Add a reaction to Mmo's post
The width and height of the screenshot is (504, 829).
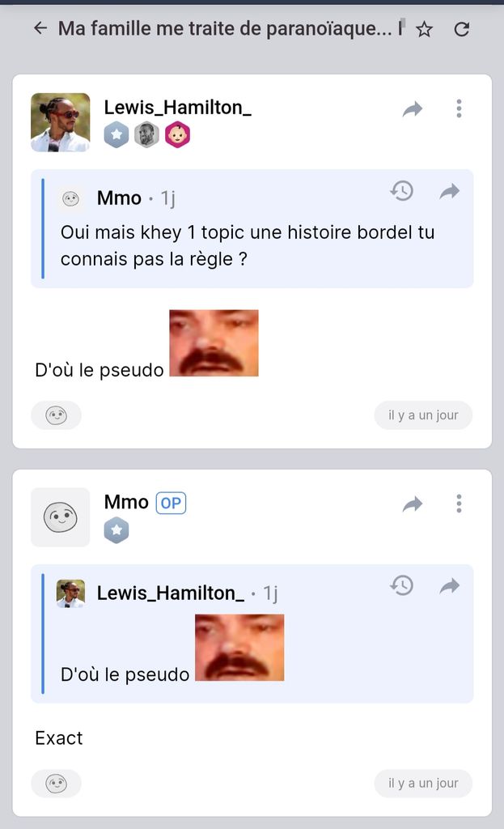56,783
